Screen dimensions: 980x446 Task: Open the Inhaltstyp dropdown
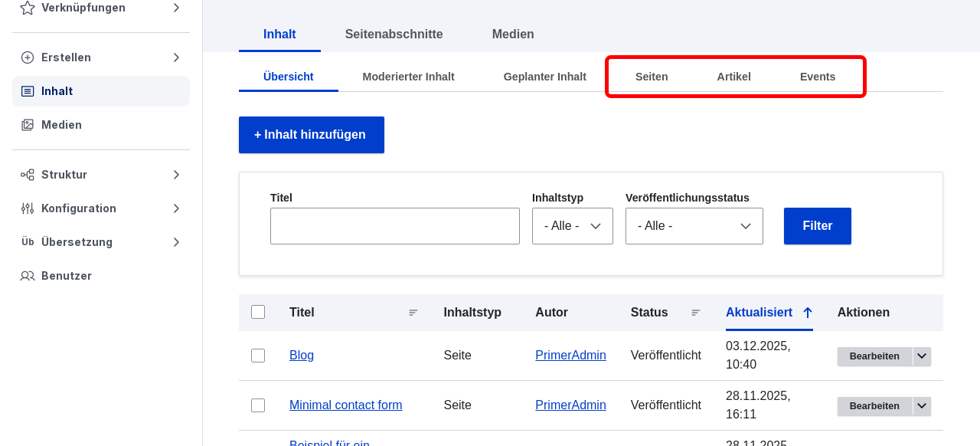[573, 226]
